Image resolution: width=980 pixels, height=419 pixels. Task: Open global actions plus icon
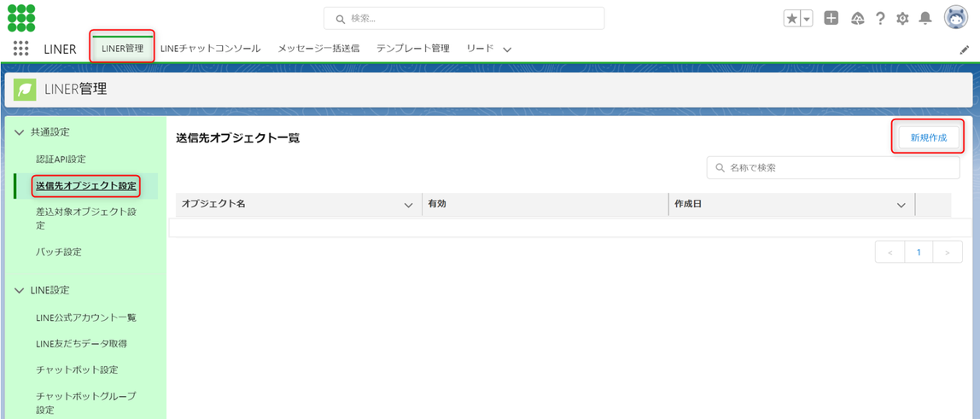[831, 19]
